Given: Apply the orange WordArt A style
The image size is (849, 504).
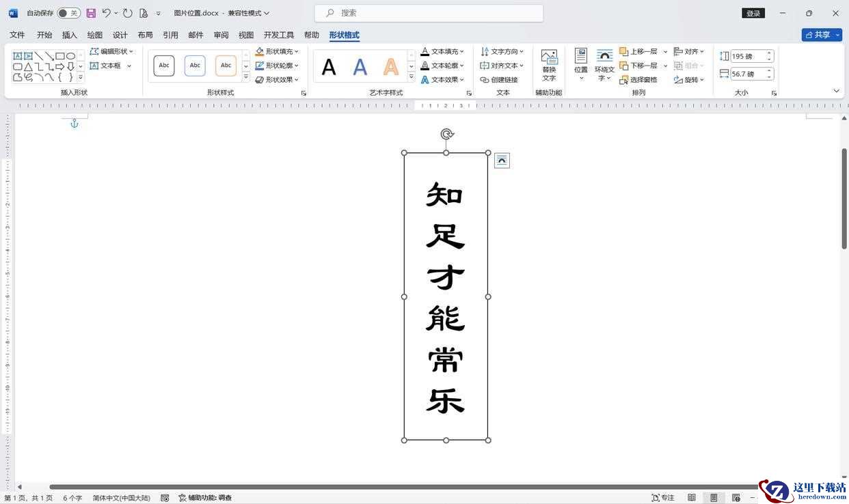Looking at the screenshot, I should tap(390, 67).
